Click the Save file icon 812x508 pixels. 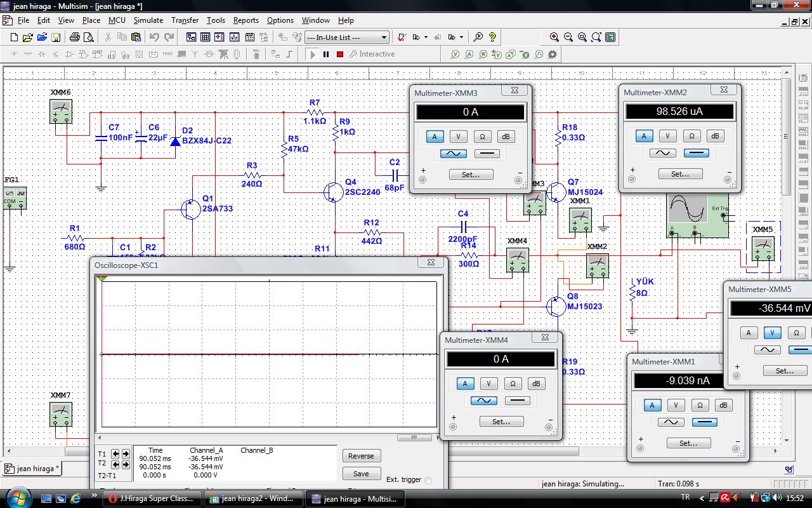click(56, 37)
